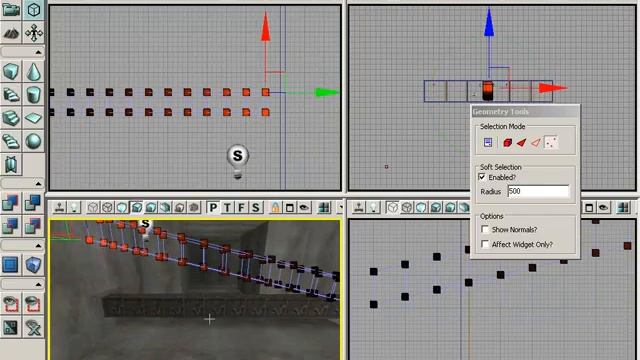Uncheck Soft Selection Enabled checkbox

[x=482, y=177]
